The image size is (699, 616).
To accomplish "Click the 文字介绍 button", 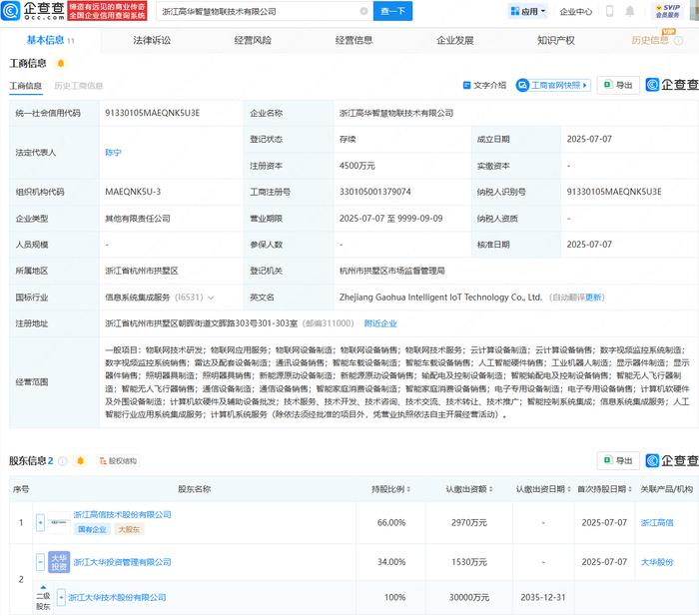I will 484,85.
